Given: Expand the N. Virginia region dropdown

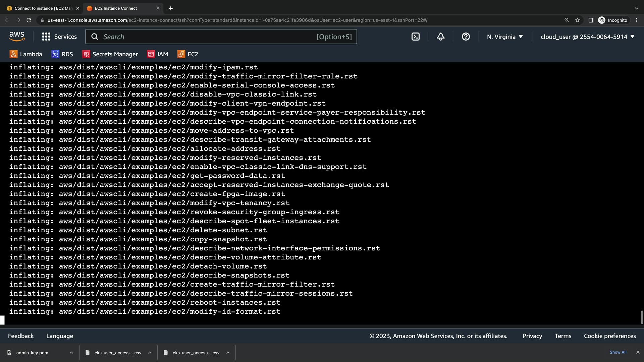Looking at the screenshot, I should [x=505, y=37].
